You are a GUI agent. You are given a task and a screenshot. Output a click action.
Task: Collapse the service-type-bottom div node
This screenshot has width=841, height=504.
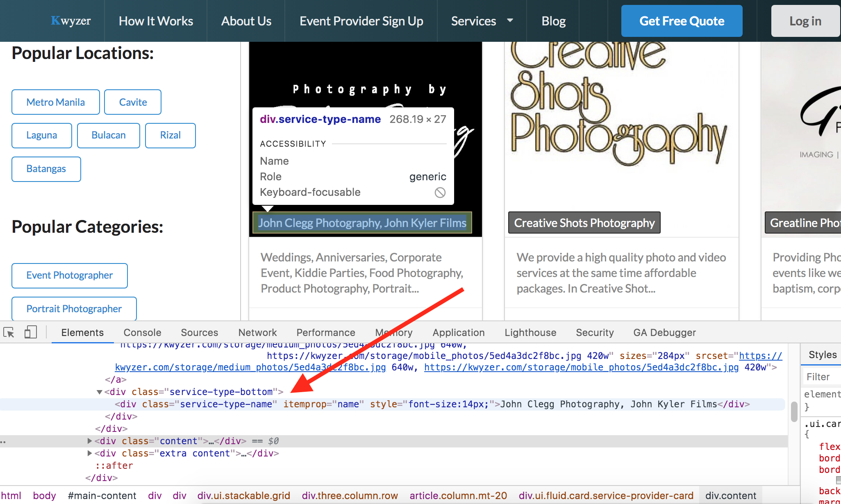pyautogui.click(x=99, y=392)
